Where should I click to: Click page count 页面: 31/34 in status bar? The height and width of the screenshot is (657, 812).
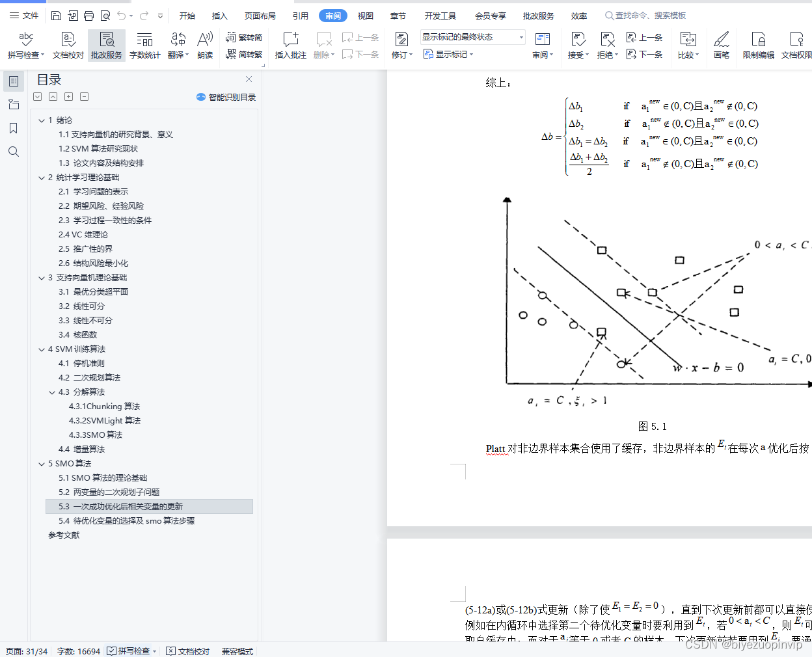coord(27,651)
